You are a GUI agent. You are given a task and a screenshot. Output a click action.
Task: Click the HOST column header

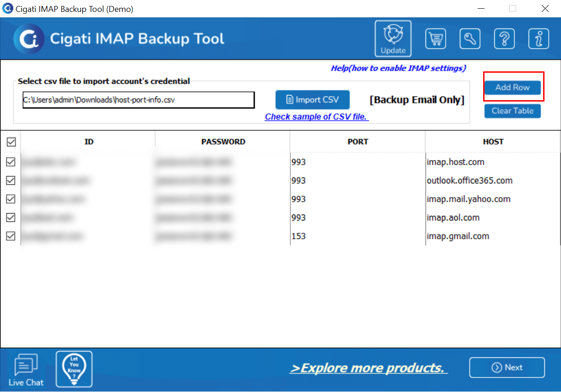click(493, 142)
